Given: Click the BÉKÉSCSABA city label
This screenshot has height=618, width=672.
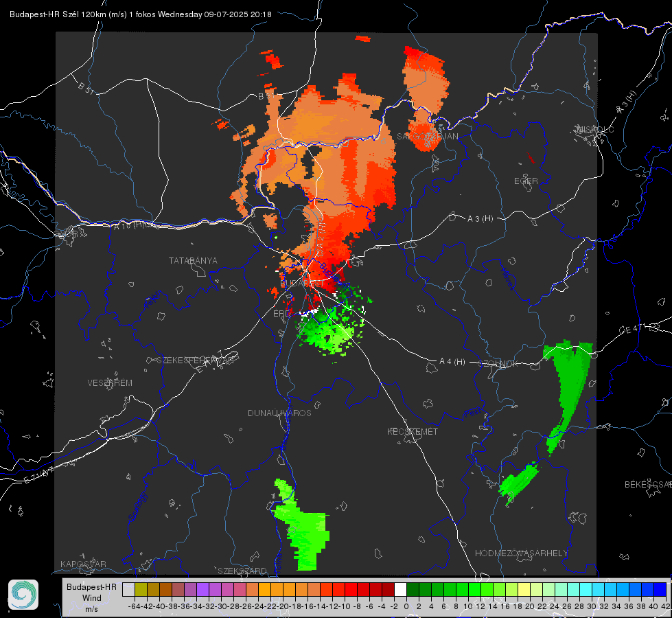Looking at the screenshot, I should (648, 485).
